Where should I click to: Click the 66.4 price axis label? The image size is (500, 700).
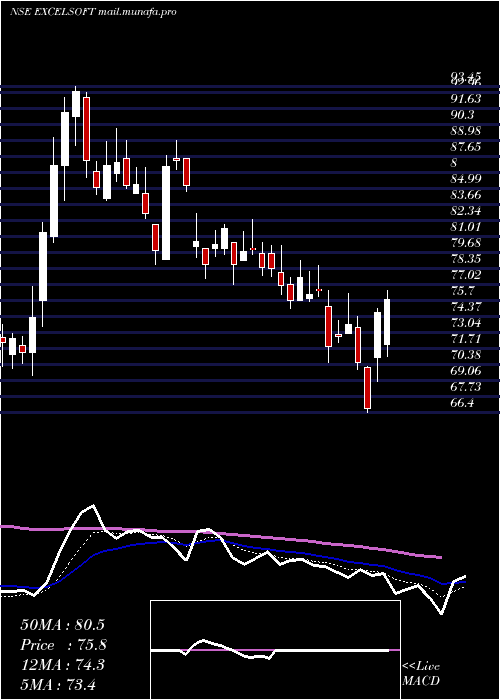tap(462, 403)
